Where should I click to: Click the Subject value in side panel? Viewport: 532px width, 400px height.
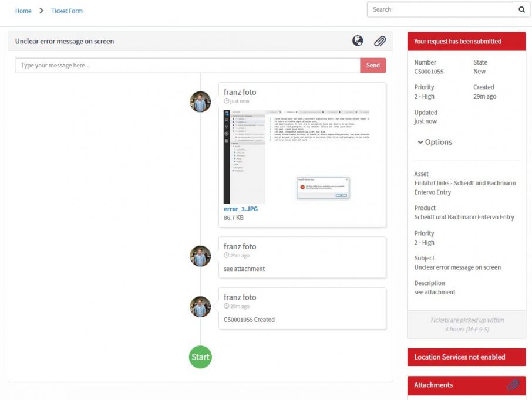(457, 267)
